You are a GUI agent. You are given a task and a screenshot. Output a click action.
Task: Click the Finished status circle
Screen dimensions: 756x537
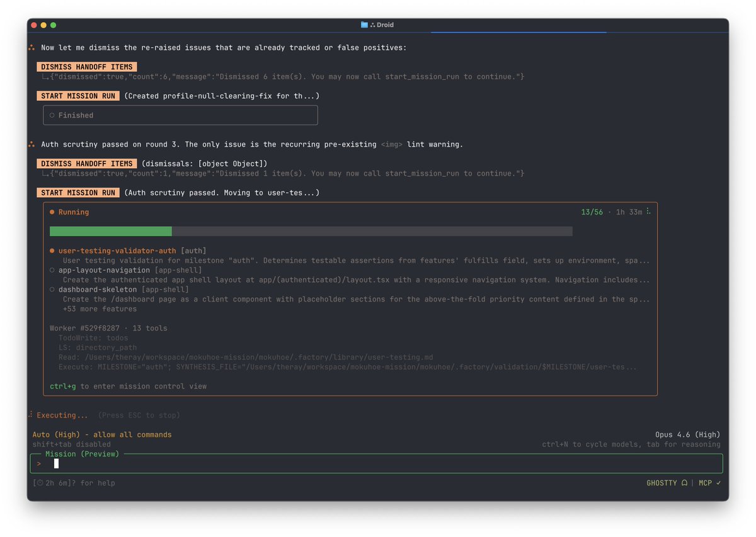point(52,115)
